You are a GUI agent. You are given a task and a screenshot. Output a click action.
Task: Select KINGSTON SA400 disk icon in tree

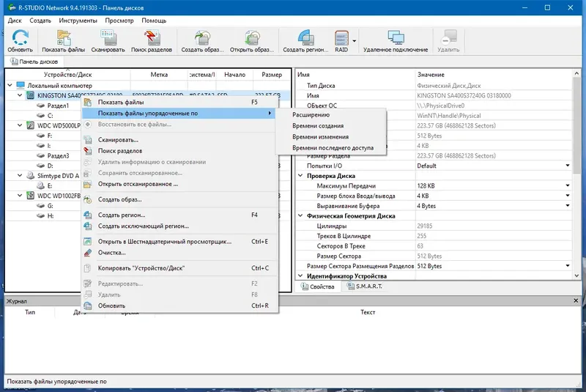click(x=30, y=96)
